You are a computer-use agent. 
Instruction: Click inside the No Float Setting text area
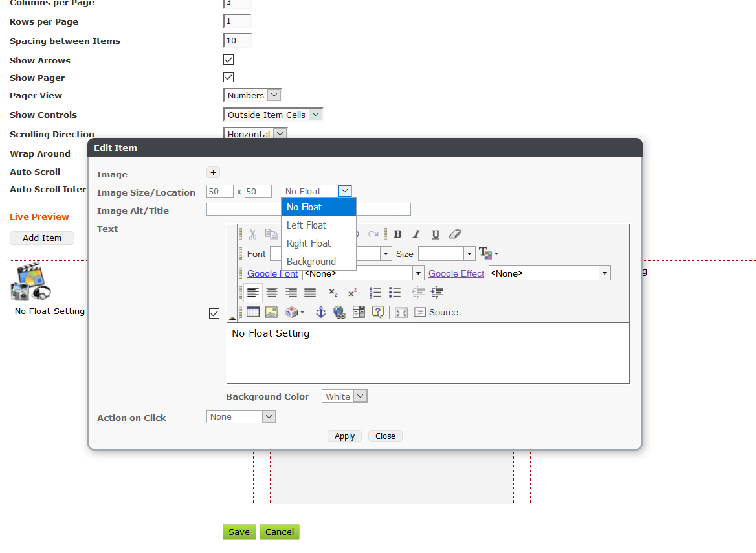[x=428, y=353]
